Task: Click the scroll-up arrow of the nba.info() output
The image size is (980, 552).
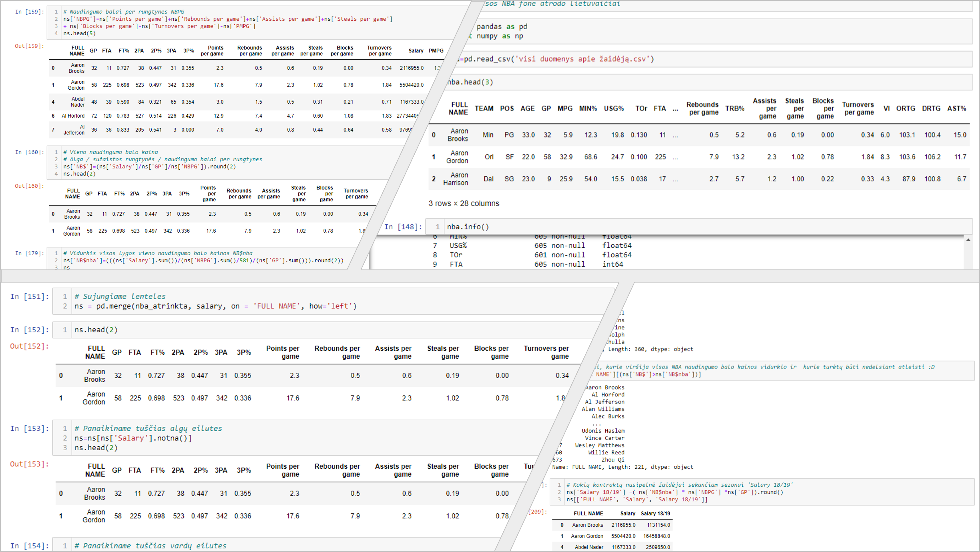Action: click(968, 240)
